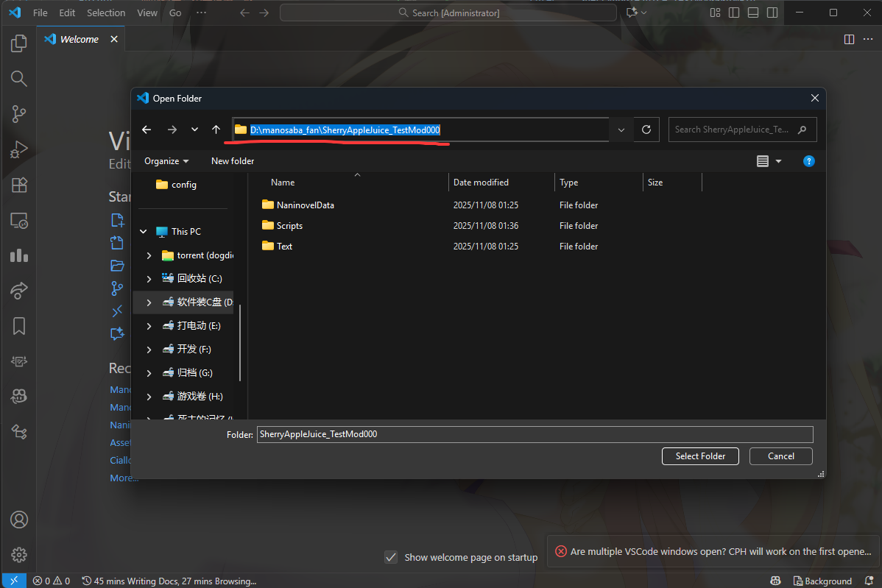Expand the 开发 (F:) drive tree node

point(149,350)
